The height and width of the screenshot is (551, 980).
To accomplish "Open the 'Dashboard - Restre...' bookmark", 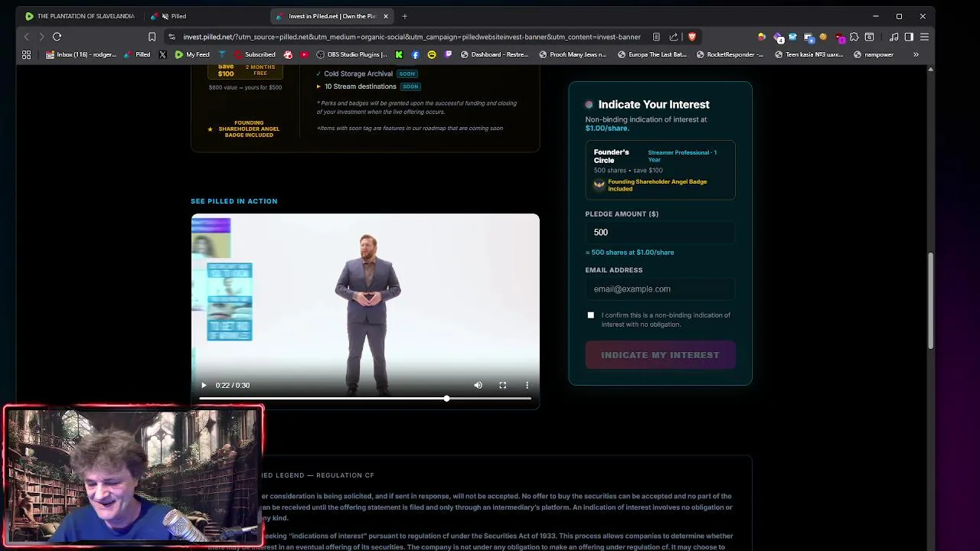I will pos(495,54).
